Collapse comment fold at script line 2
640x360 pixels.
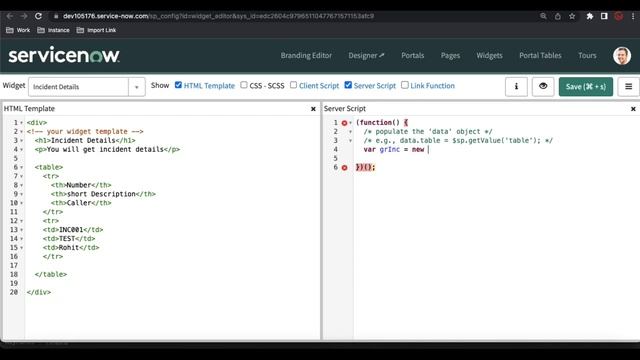351,131
